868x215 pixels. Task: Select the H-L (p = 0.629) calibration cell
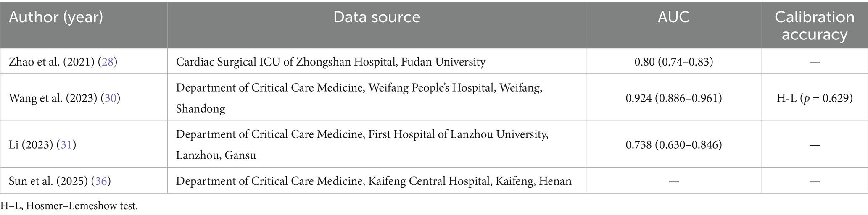(814, 98)
